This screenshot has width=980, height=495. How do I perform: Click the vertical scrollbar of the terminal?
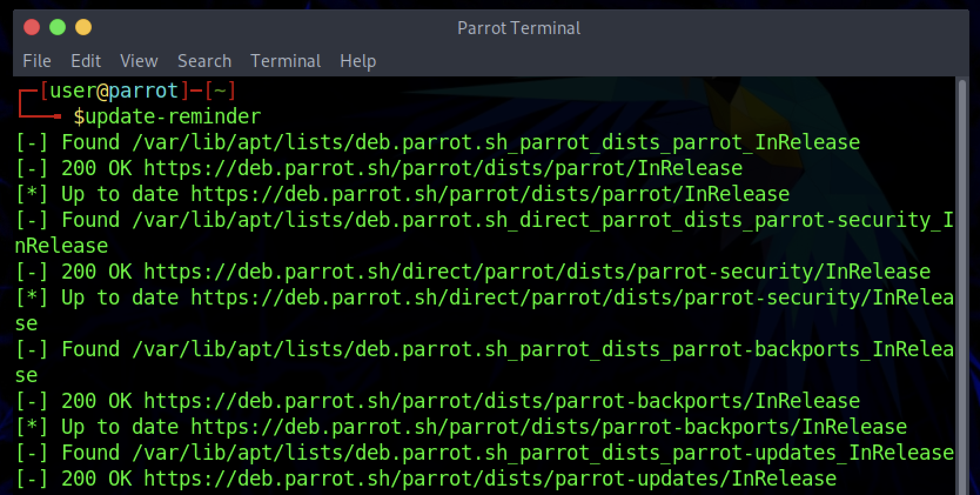[962, 286]
